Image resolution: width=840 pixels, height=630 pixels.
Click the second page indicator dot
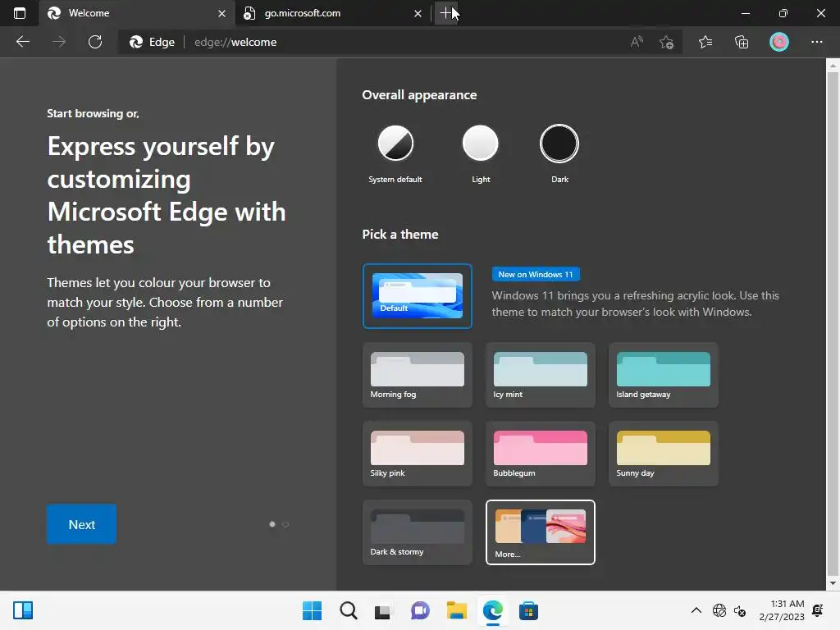pos(285,524)
